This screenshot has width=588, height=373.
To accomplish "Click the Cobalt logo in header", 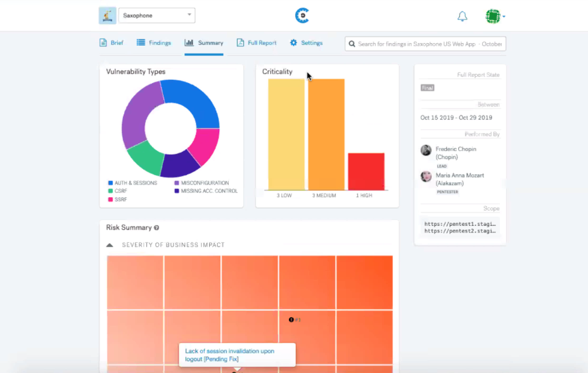I will pyautogui.click(x=302, y=15).
